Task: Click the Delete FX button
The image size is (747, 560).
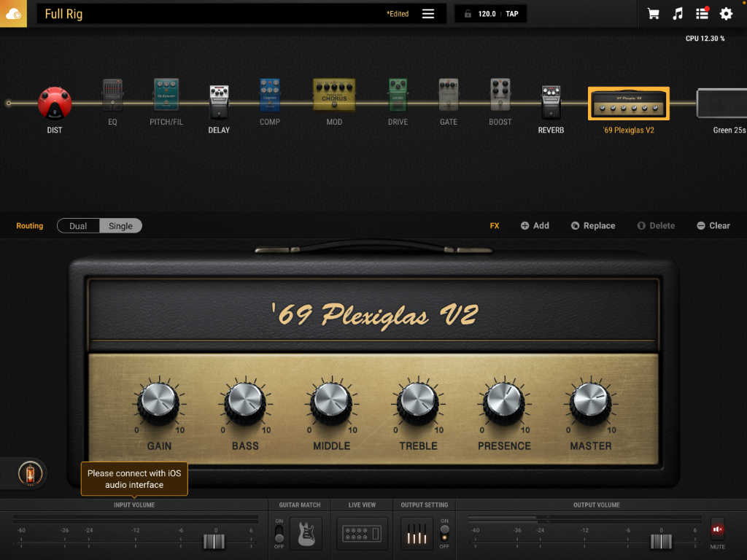Action: [656, 226]
